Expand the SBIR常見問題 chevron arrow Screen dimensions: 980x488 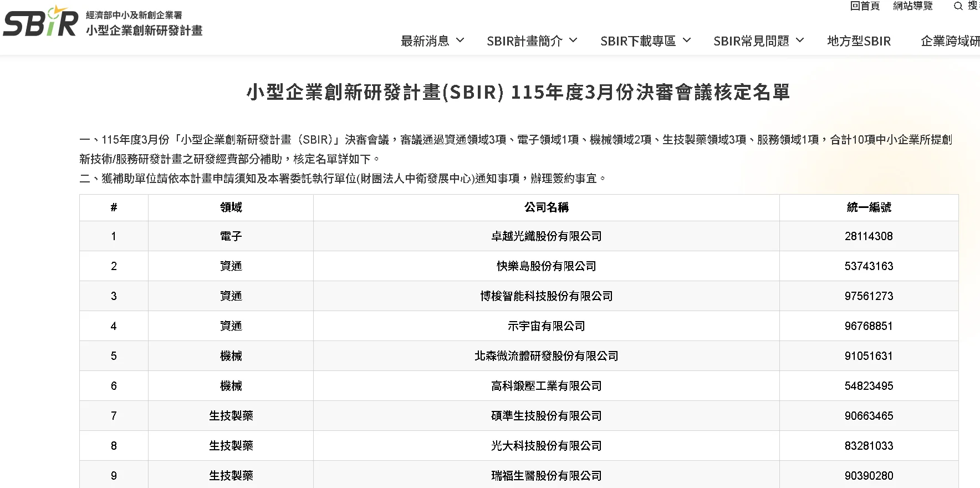point(799,40)
